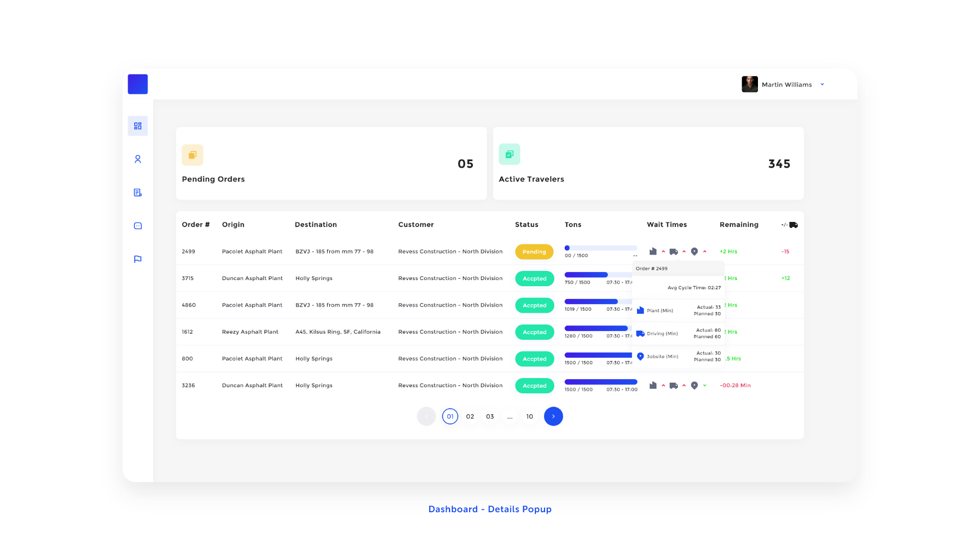The image size is (980, 551).
Task: Select the Jobsite location pin on order 3236
Action: point(694,386)
